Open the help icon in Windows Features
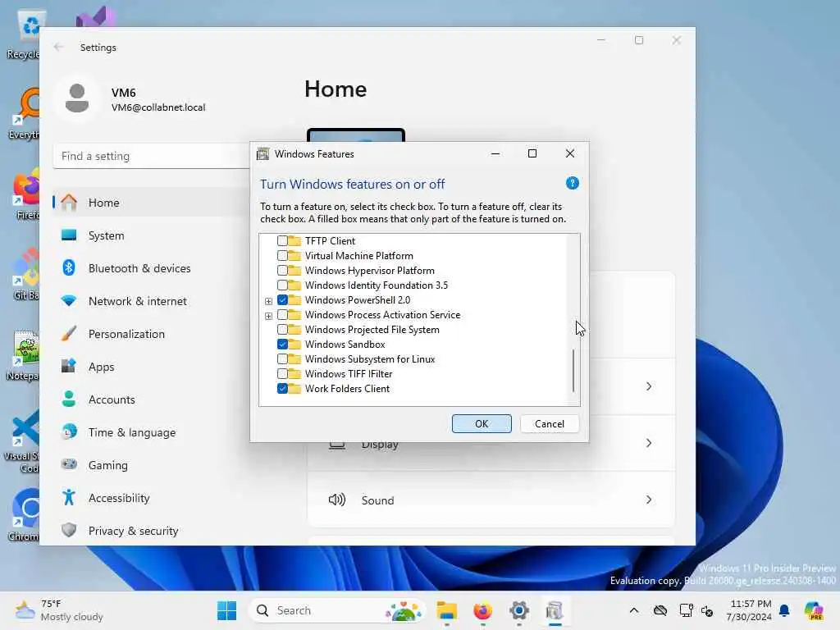Viewport: 840px width, 630px height. pos(572,184)
